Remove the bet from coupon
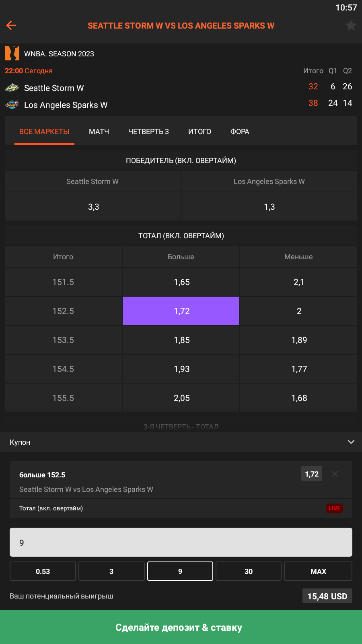362x644 pixels. [x=335, y=474]
